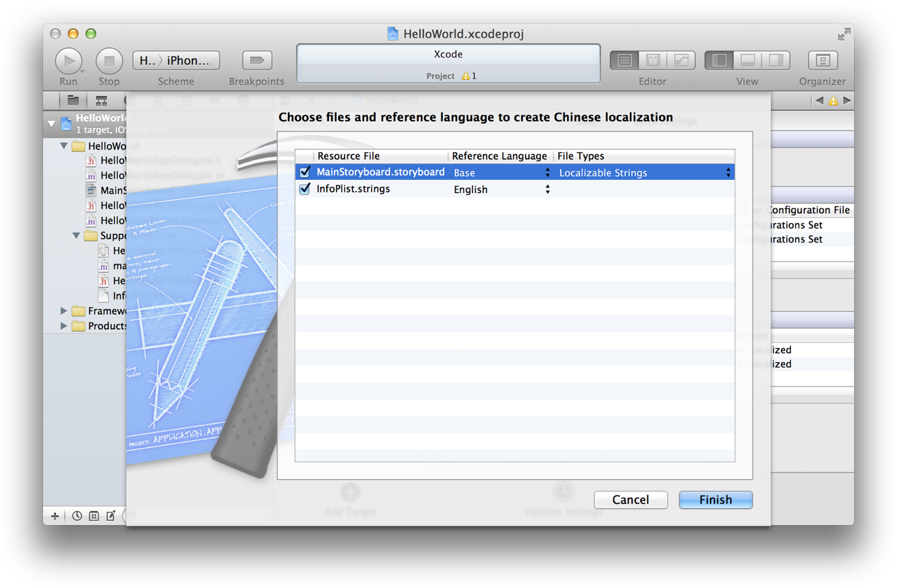Click the Version Editor icon

point(680,60)
